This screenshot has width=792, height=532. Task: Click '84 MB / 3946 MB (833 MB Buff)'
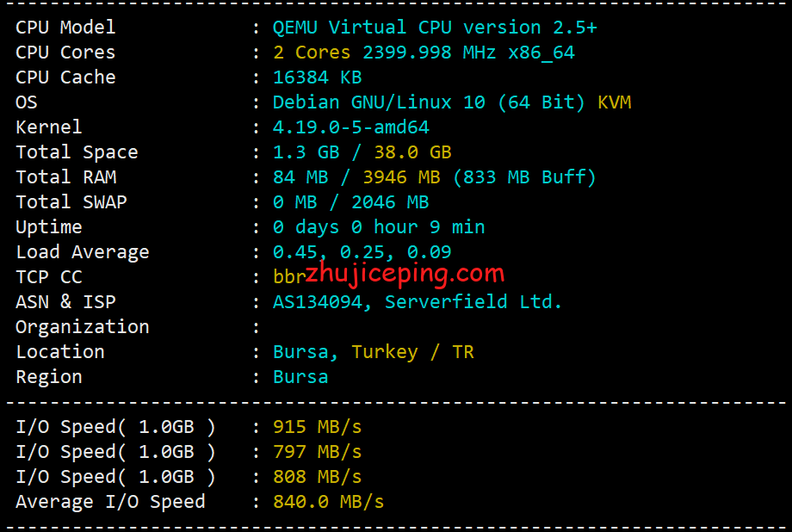pyautogui.click(x=435, y=176)
